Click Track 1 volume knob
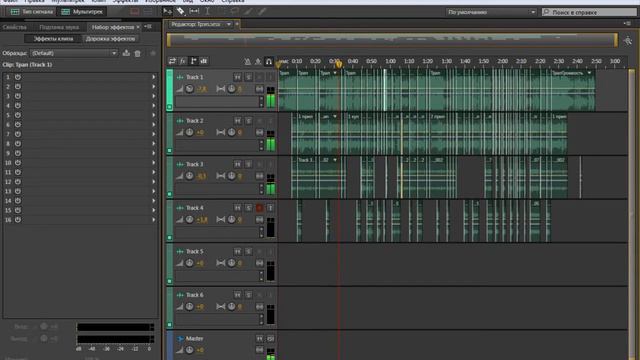 point(189,89)
